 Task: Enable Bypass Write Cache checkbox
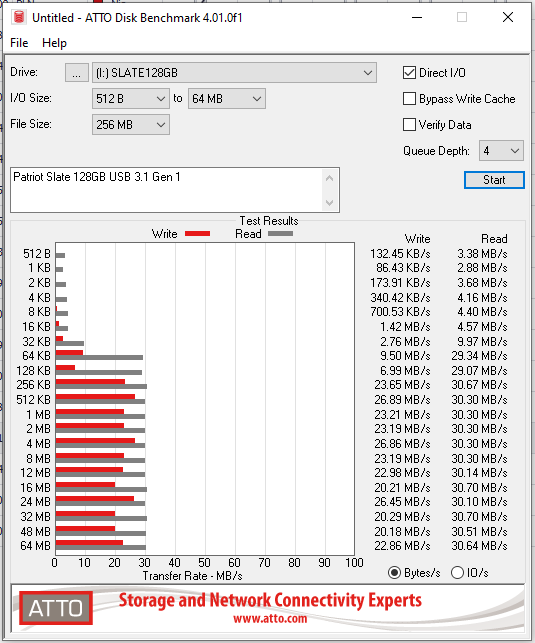(409, 98)
